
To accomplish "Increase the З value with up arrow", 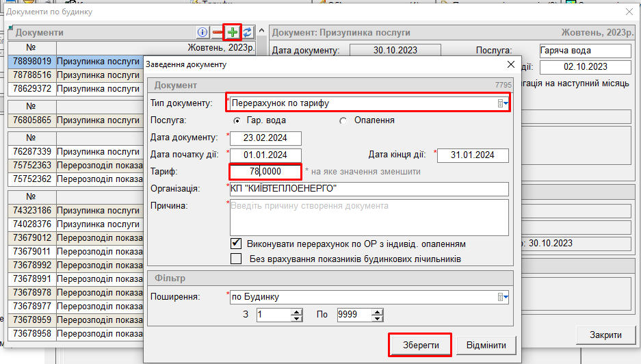I will click(x=296, y=311).
